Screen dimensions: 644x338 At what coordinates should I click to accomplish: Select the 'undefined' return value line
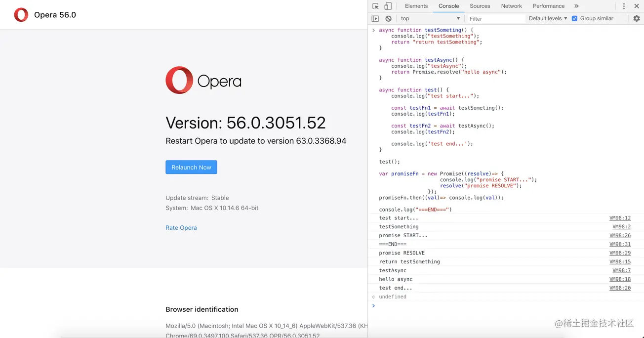pos(393,297)
